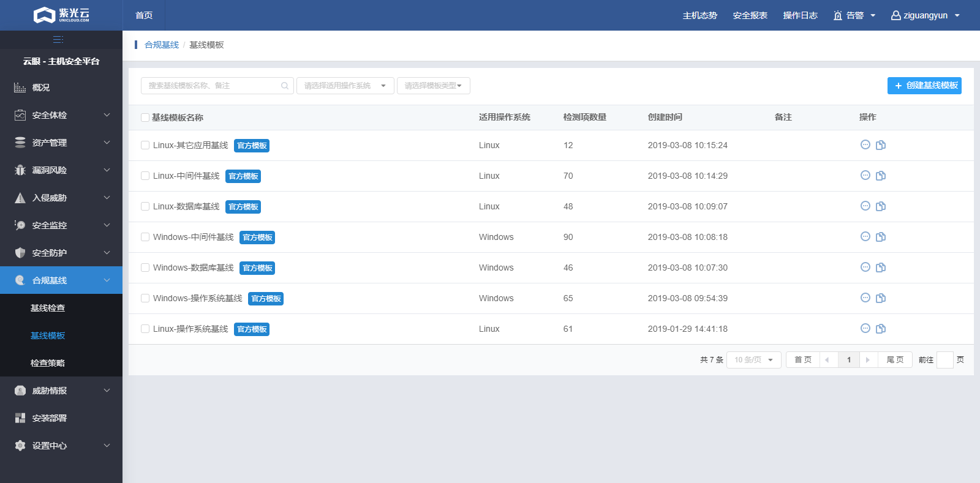The image size is (980, 483).
Task: Click 创建基线模板 button
Action: click(924, 86)
